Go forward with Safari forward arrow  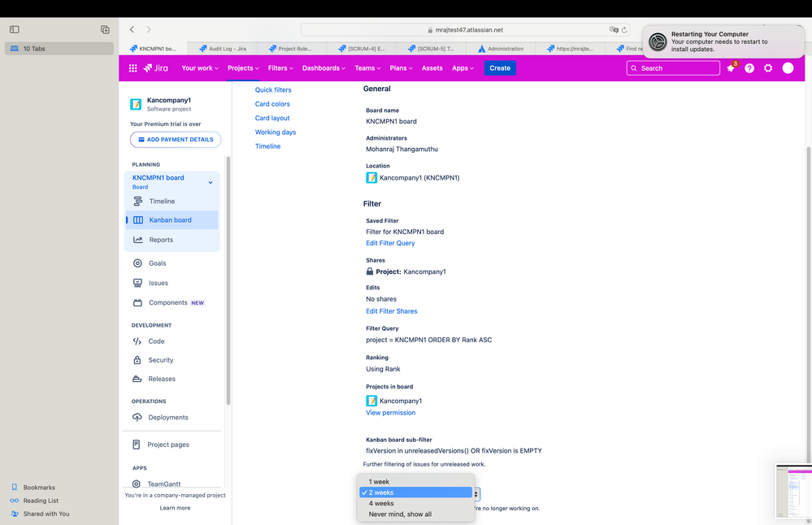coord(149,29)
